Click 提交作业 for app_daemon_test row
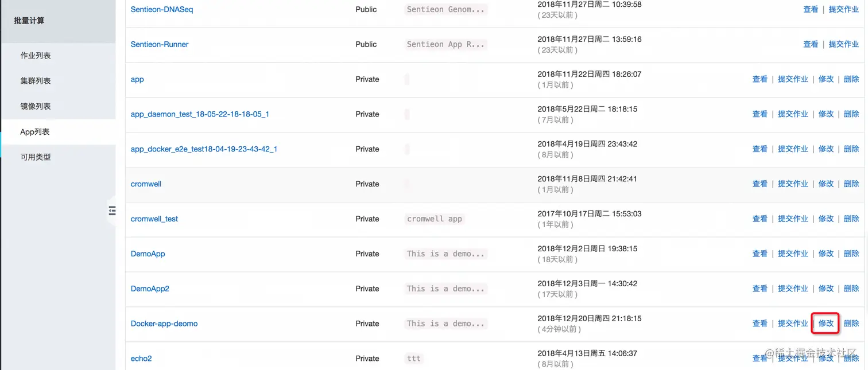This screenshot has width=868, height=370. click(793, 114)
